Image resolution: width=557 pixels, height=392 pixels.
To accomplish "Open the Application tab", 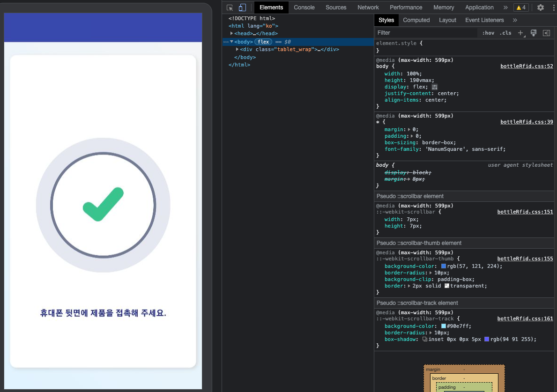I will [x=479, y=7].
